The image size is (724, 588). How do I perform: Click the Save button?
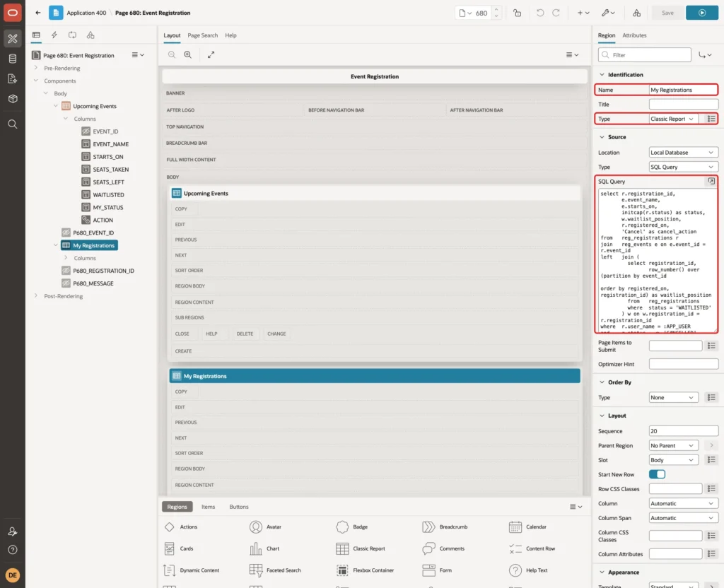[x=667, y=13]
